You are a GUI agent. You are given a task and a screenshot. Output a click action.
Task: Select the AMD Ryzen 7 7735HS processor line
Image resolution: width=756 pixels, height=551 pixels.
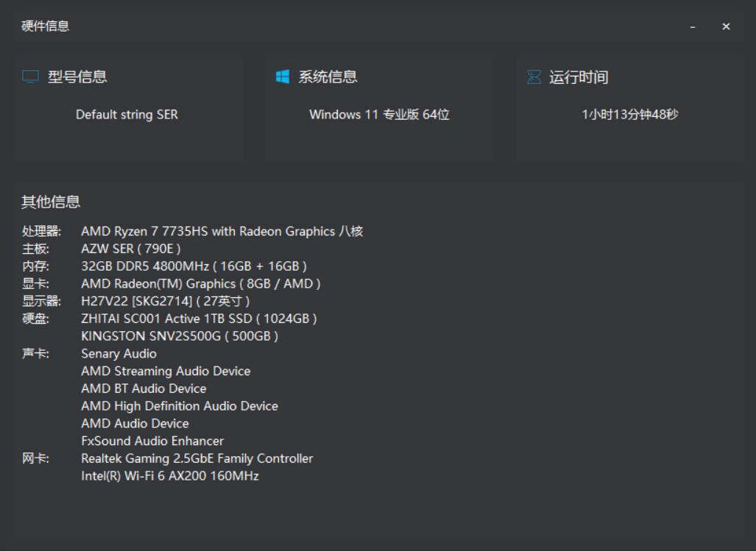point(222,231)
